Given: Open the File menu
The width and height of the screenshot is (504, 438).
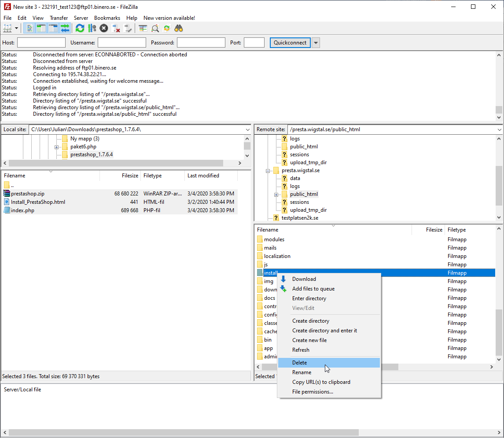Looking at the screenshot, I should click(7, 18).
